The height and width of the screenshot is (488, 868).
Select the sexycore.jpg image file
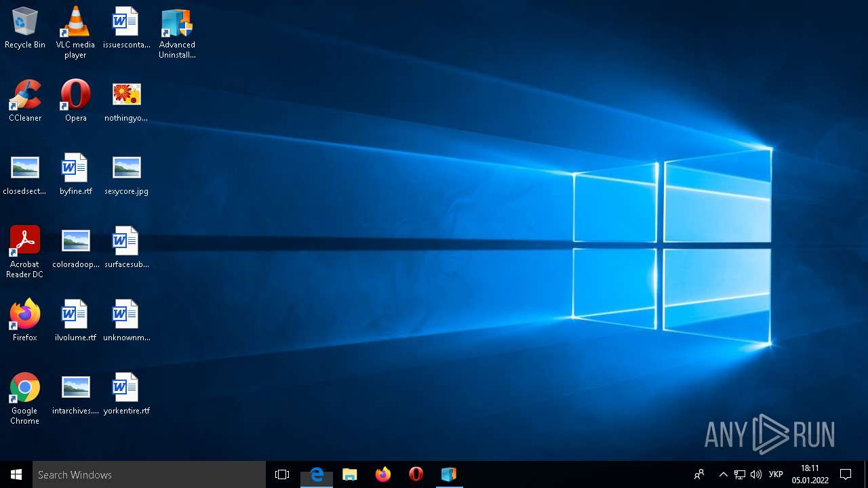coord(127,175)
